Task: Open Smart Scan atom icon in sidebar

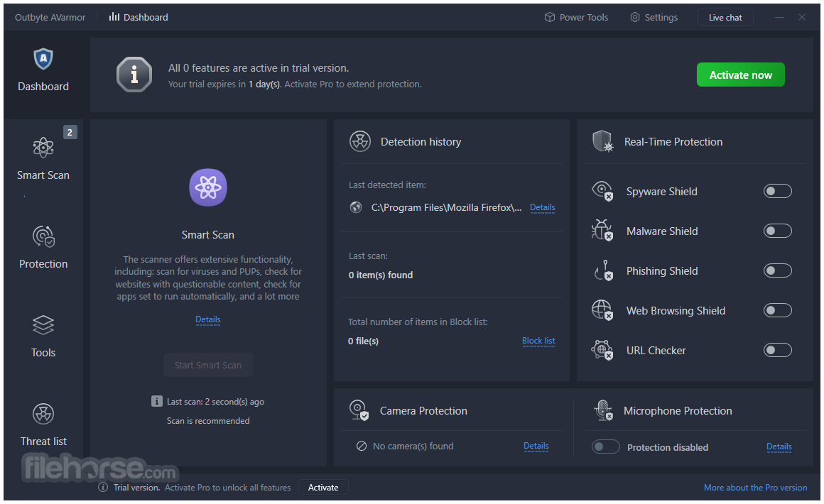Action: click(x=43, y=148)
